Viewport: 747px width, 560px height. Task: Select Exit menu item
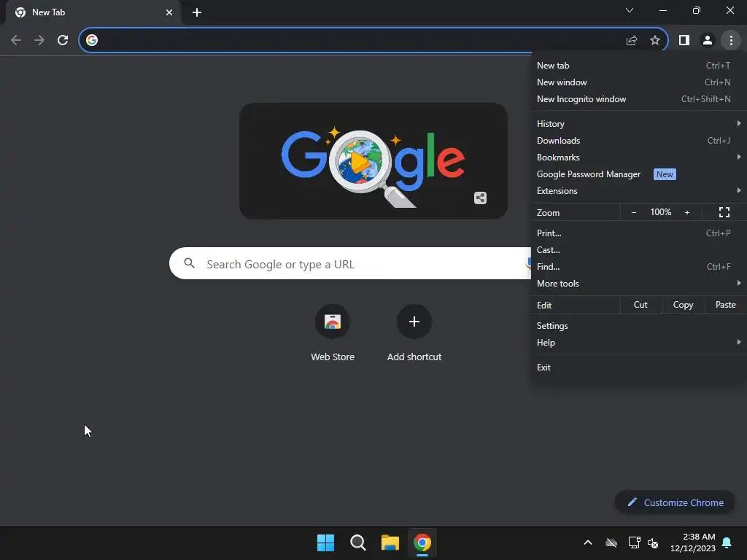tap(638, 367)
